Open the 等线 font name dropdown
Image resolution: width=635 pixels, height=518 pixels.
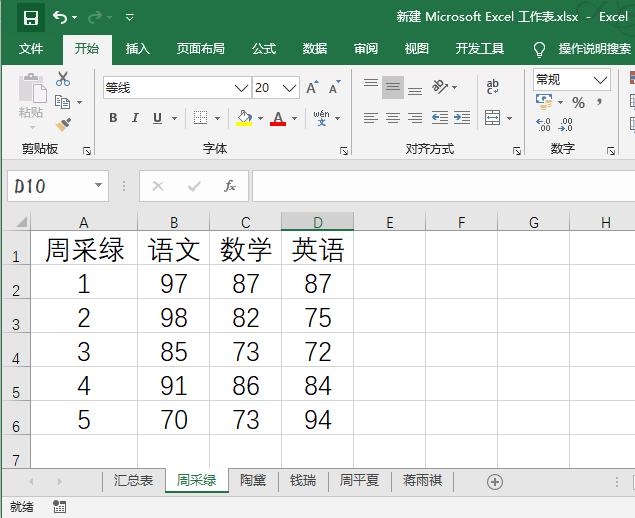tap(241, 88)
